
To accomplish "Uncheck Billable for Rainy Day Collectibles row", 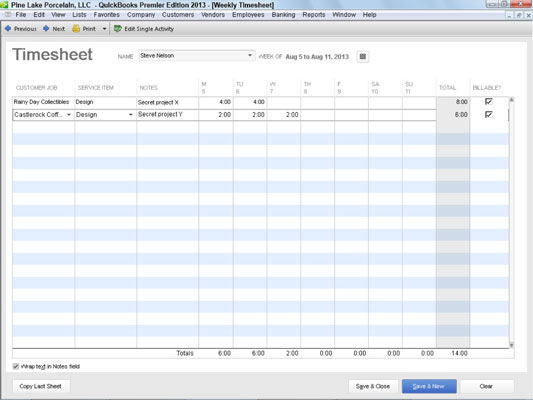I will [x=488, y=101].
